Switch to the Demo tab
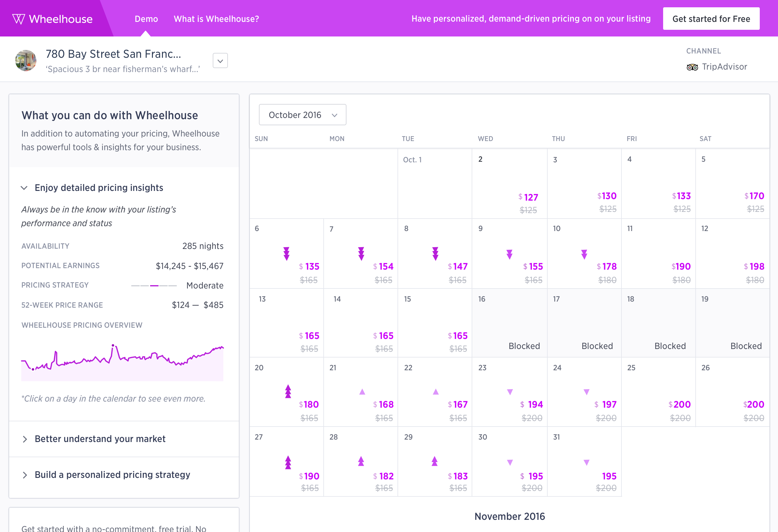Screen dimensions: 778x532 [146, 19]
